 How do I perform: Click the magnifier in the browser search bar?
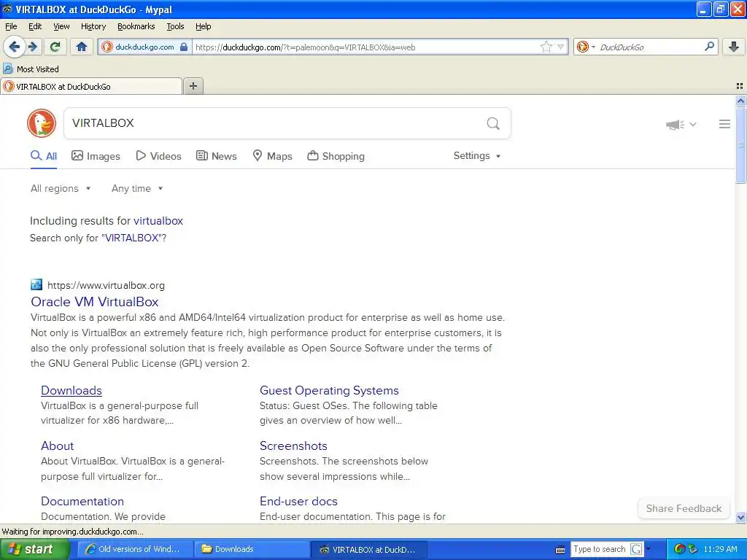pos(709,47)
